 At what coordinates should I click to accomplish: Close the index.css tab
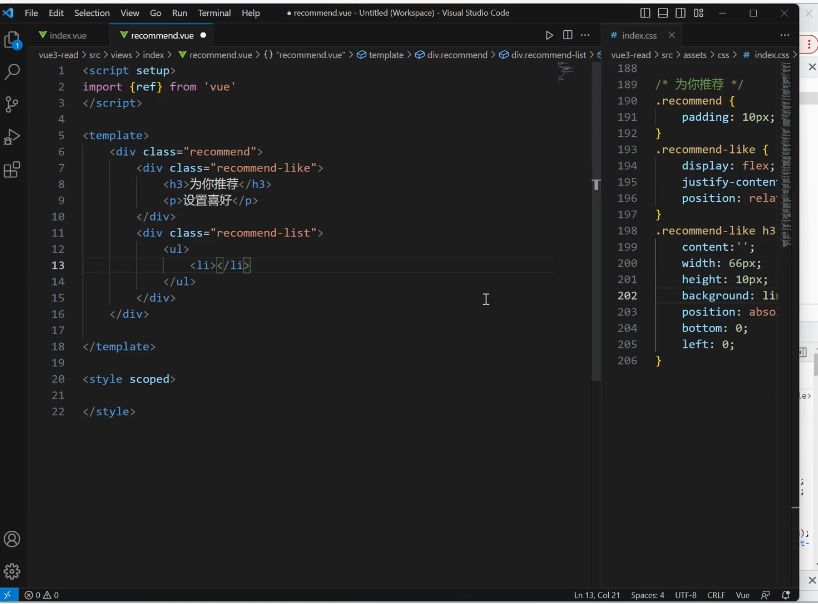point(671,35)
